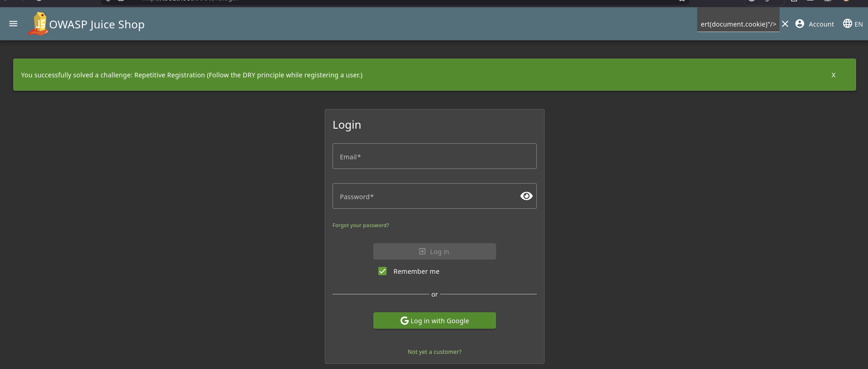This screenshot has height=369, width=868.
Task: Click the globe language icon
Action: [x=847, y=24]
